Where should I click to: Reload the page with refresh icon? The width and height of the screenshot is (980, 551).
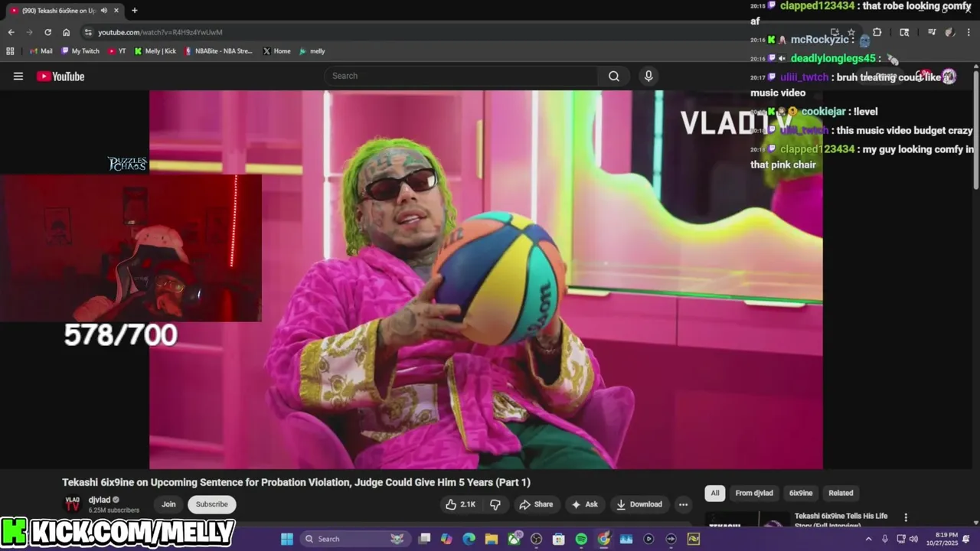(x=47, y=32)
